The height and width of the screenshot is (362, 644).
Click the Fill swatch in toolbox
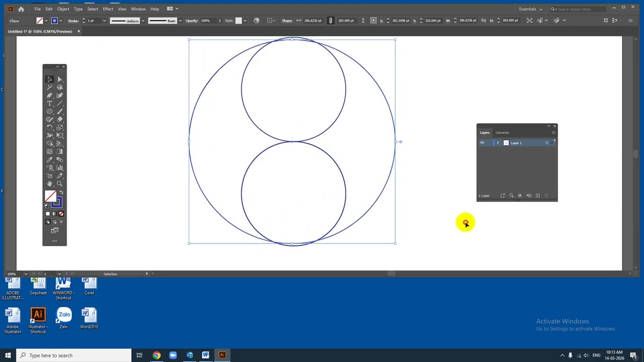[x=50, y=196]
